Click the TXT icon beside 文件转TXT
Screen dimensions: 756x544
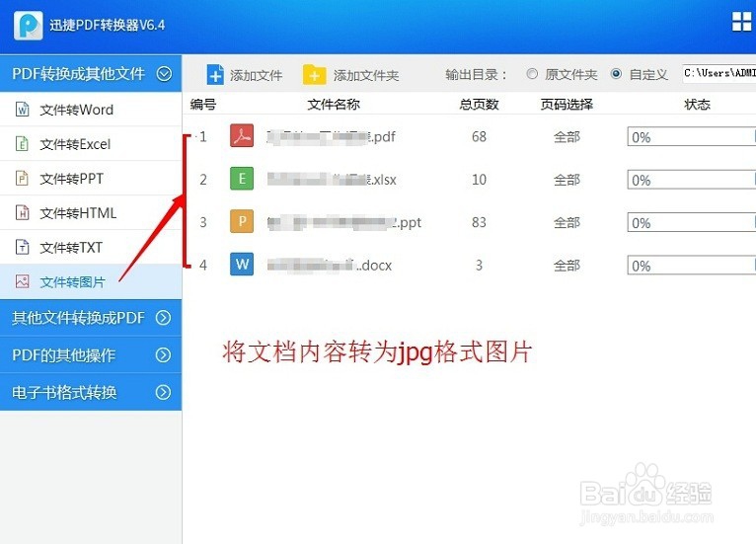pos(22,248)
